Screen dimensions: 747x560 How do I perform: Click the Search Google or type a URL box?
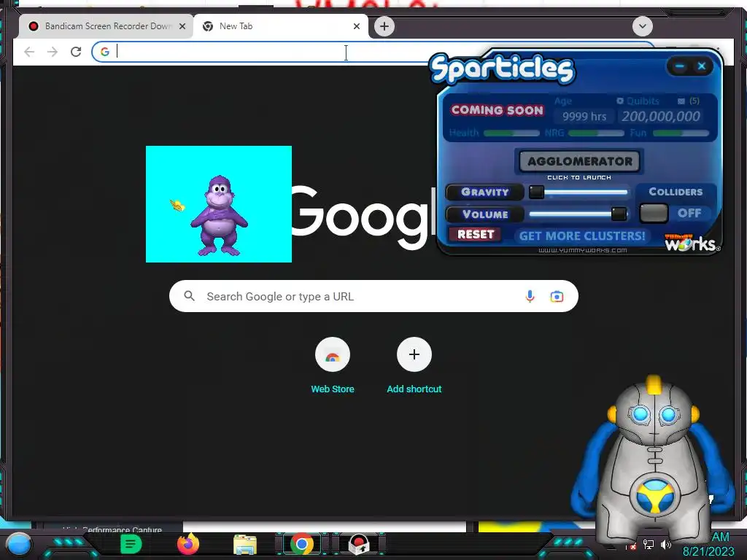click(x=373, y=296)
